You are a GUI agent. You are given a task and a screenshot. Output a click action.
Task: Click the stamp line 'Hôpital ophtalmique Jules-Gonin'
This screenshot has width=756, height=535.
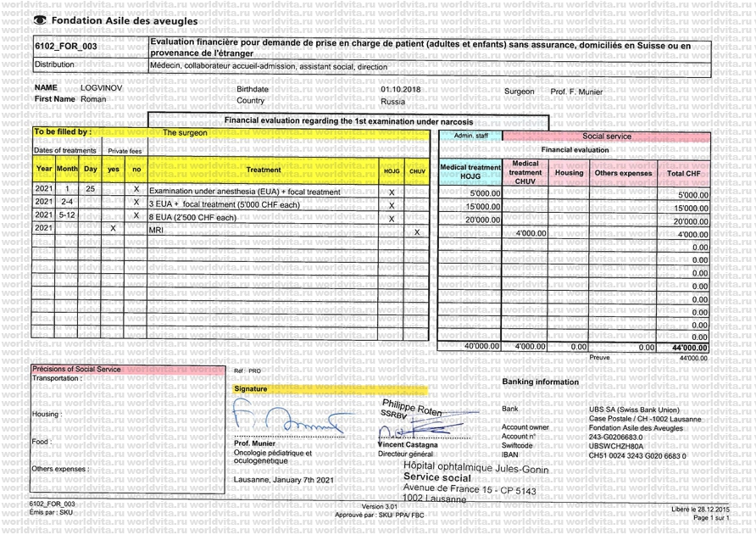click(x=475, y=467)
